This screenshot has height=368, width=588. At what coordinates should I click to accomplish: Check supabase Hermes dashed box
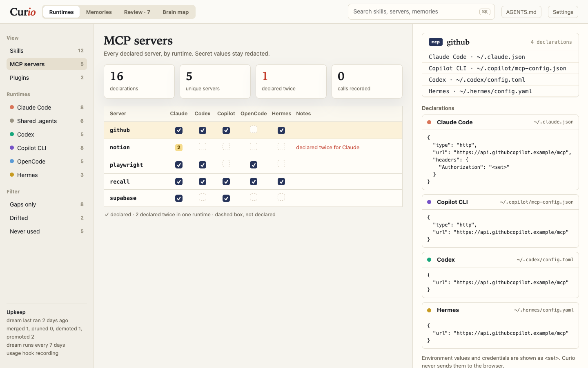281,197
